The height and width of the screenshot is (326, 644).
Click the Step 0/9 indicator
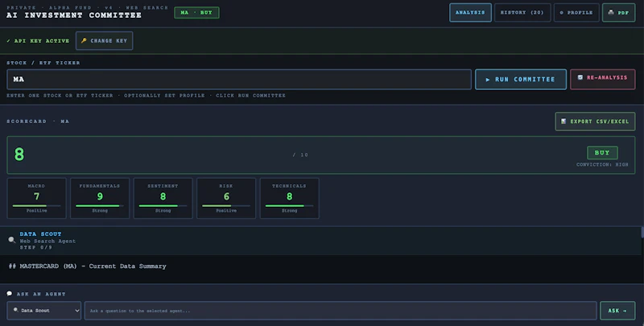tap(36, 248)
